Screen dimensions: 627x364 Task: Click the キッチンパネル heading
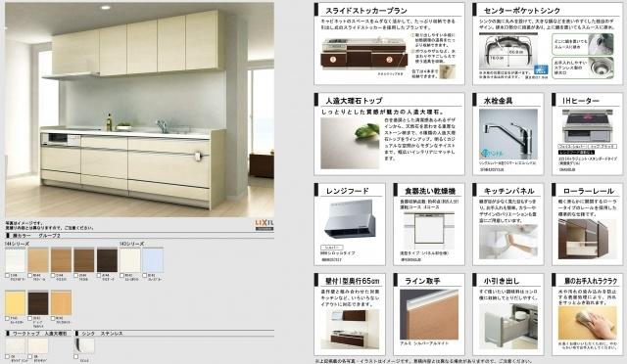pos(509,191)
